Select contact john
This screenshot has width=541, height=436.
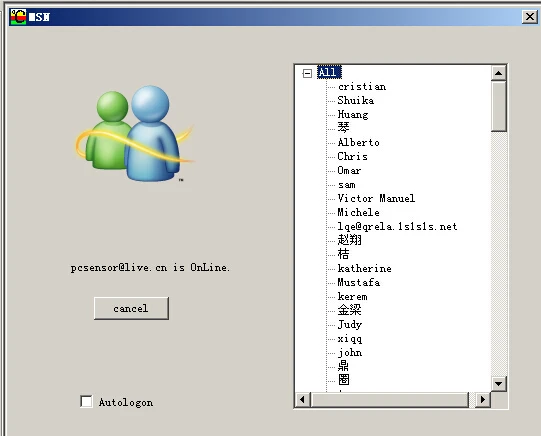click(350, 353)
